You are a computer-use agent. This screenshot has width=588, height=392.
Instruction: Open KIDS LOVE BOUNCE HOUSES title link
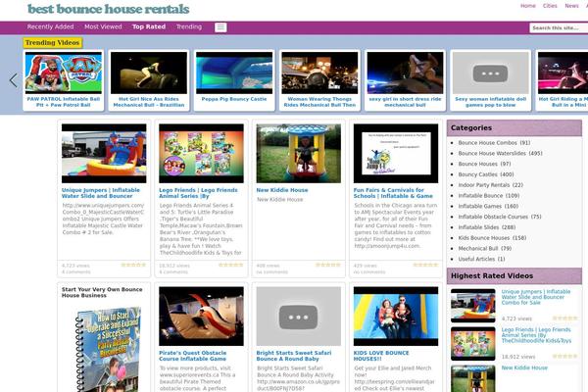[381, 356]
